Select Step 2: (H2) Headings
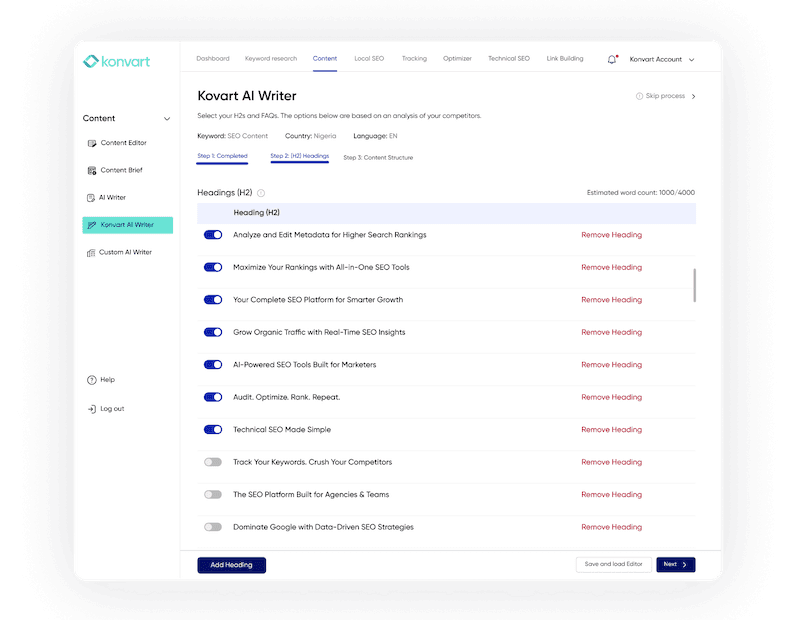The image size is (795, 620). point(300,156)
